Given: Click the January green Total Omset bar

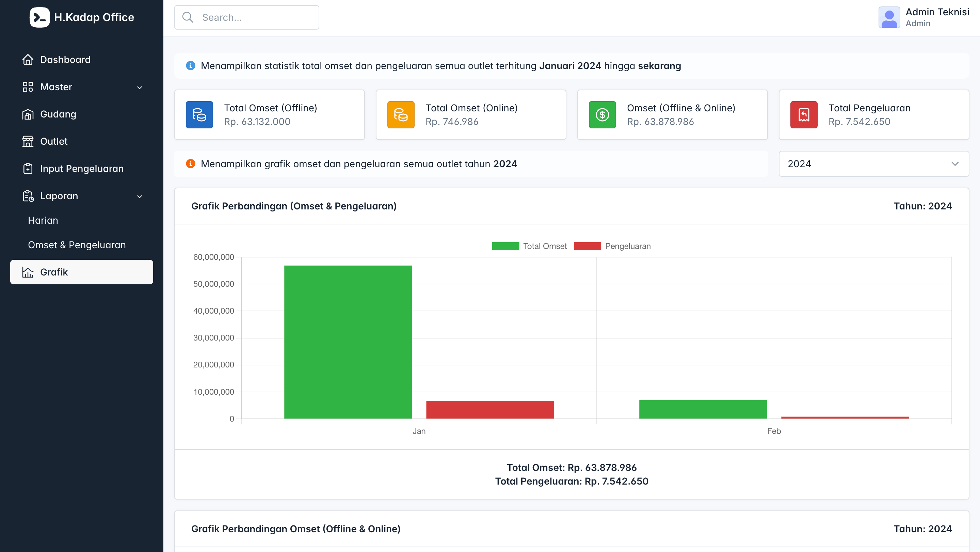Looking at the screenshot, I should click(x=348, y=342).
